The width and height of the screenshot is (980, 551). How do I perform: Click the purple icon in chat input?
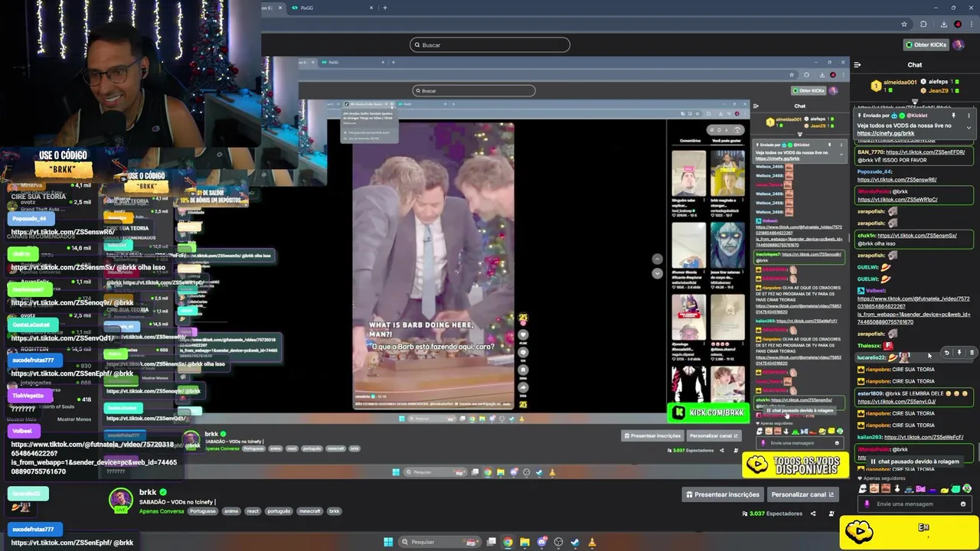click(867, 504)
